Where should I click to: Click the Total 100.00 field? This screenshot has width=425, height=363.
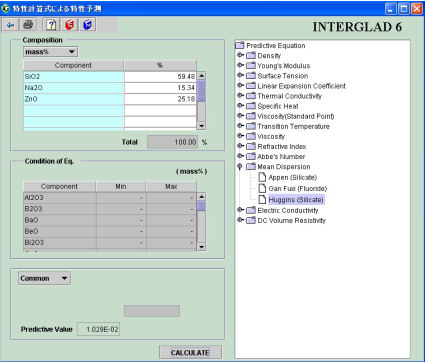point(173,142)
